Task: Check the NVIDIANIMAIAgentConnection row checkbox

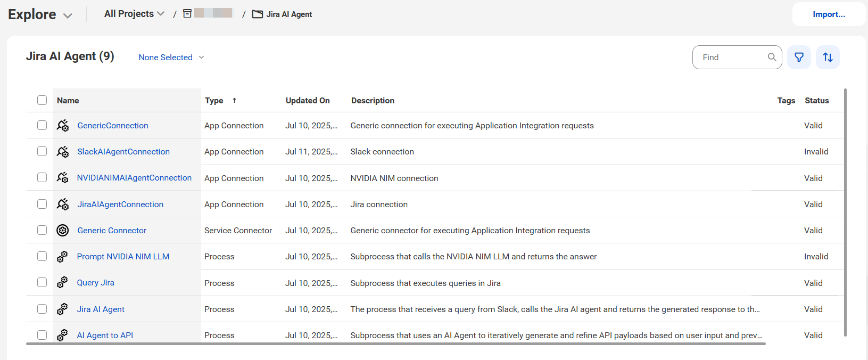Action: point(42,177)
